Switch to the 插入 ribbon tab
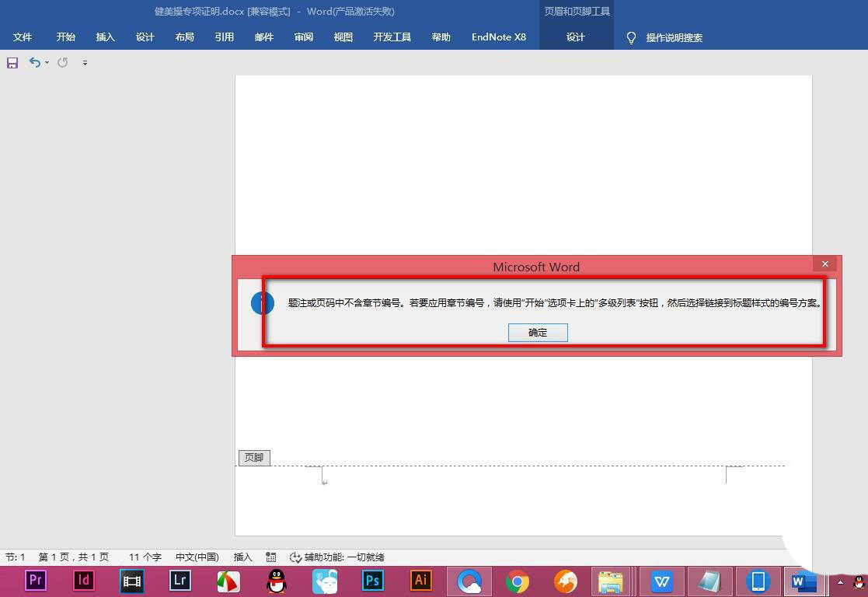The height and width of the screenshot is (597, 868). (x=105, y=37)
